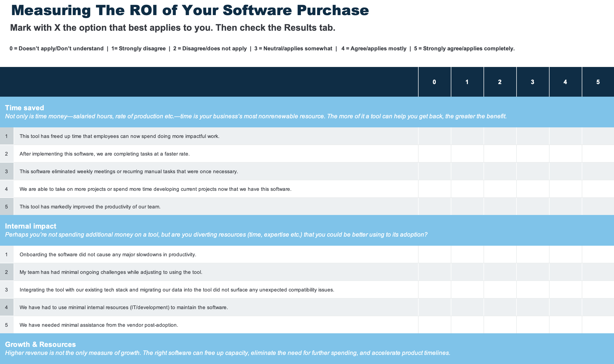Mark score 5 for freed up employee time
The image size is (614, 364).
click(x=598, y=136)
